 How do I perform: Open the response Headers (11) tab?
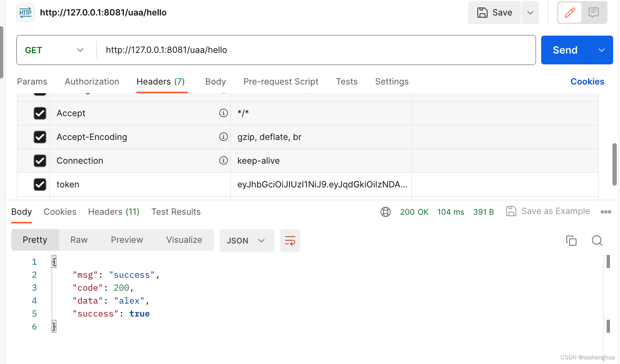pos(114,212)
